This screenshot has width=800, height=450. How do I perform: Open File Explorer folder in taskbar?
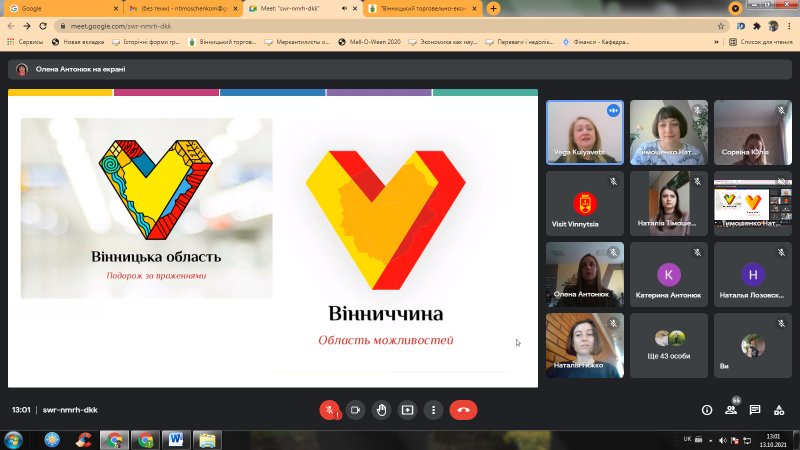pyautogui.click(x=207, y=440)
